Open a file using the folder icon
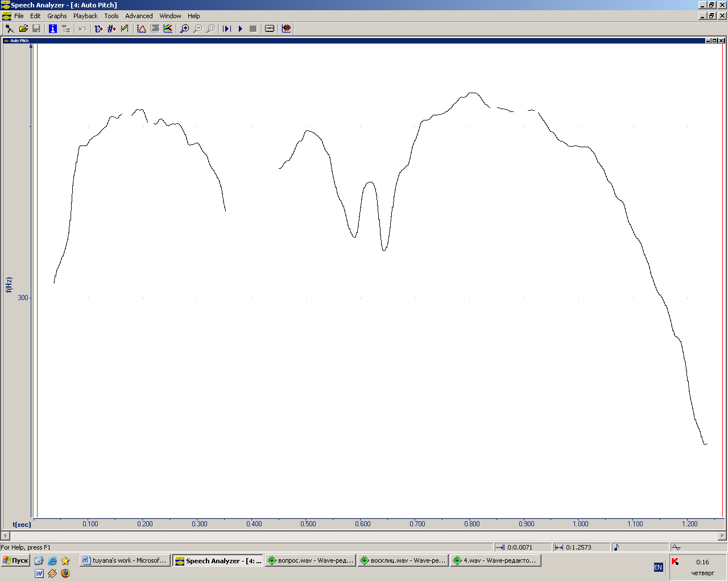Viewport: 728px width, 582px height. click(x=23, y=28)
